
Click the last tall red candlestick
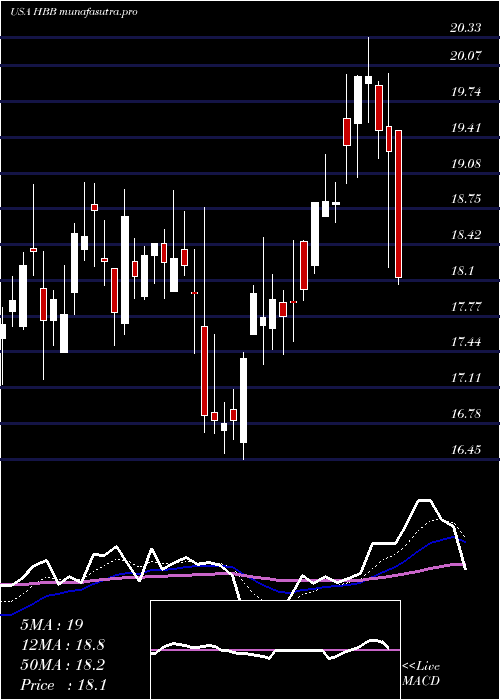(x=399, y=204)
